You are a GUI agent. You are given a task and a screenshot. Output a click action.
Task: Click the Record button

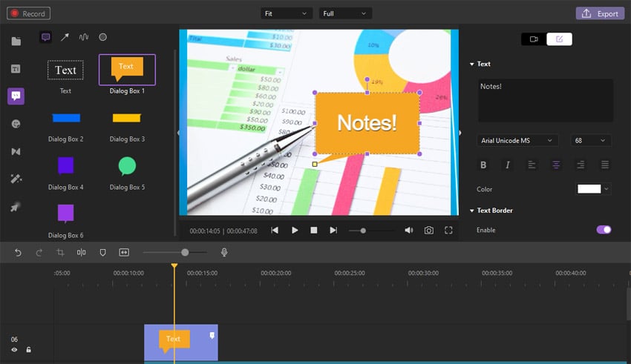click(x=28, y=13)
